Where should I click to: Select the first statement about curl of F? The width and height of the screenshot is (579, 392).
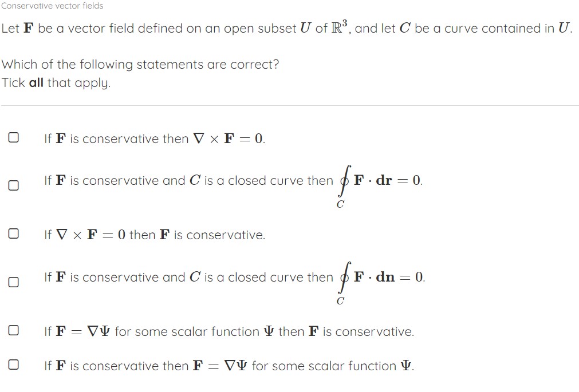(155, 138)
